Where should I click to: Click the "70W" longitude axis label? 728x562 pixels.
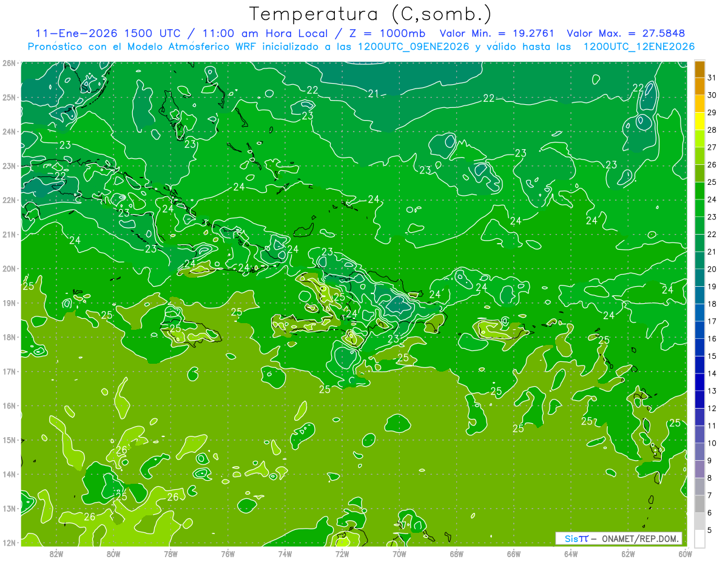[x=399, y=554]
